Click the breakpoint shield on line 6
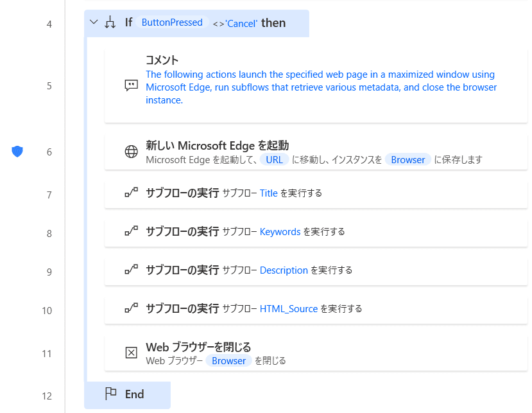This screenshot has height=413, width=532. pos(17,152)
